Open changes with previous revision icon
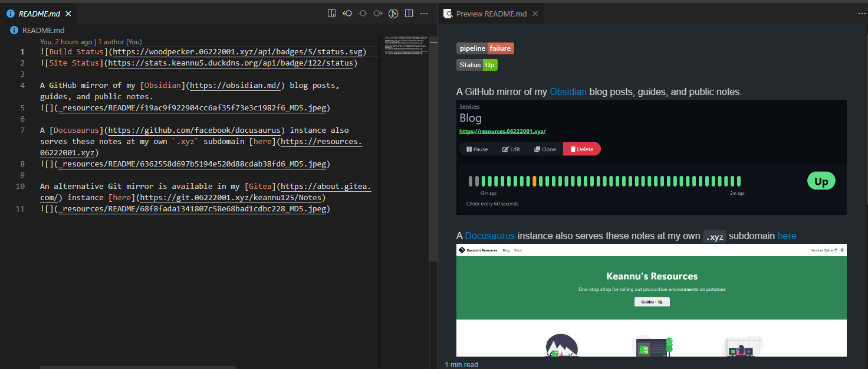The height and width of the screenshot is (369, 868). (x=348, y=14)
